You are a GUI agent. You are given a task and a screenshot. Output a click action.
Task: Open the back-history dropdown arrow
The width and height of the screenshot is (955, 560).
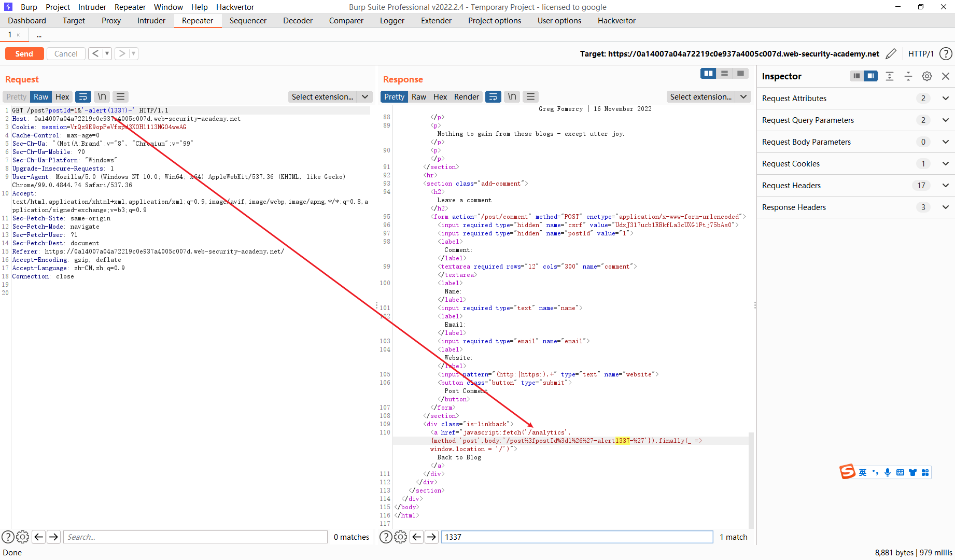pos(107,53)
